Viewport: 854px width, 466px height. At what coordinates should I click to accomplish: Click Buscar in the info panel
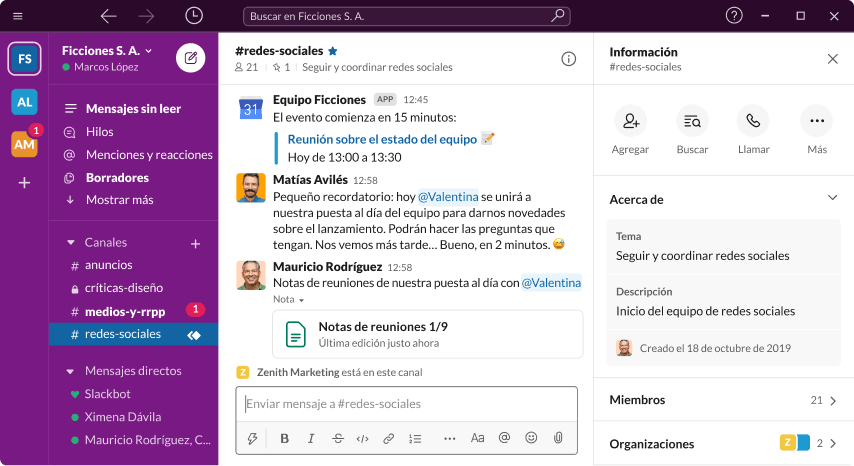[692, 130]
